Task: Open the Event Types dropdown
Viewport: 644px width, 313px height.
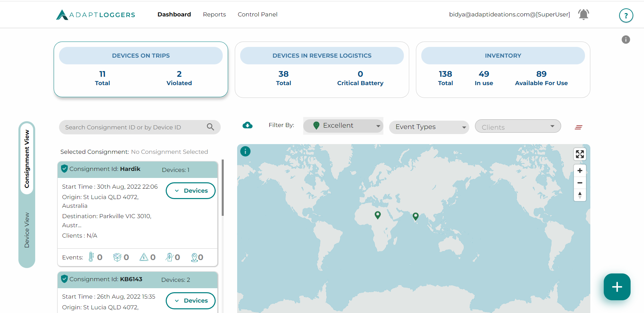Action: [429, 127]
